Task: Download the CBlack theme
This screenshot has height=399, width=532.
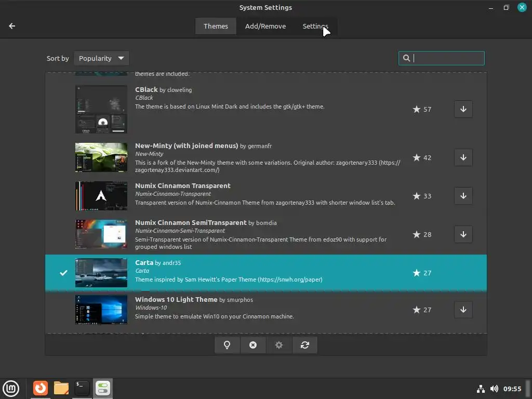Action: [x=463, y=109]
